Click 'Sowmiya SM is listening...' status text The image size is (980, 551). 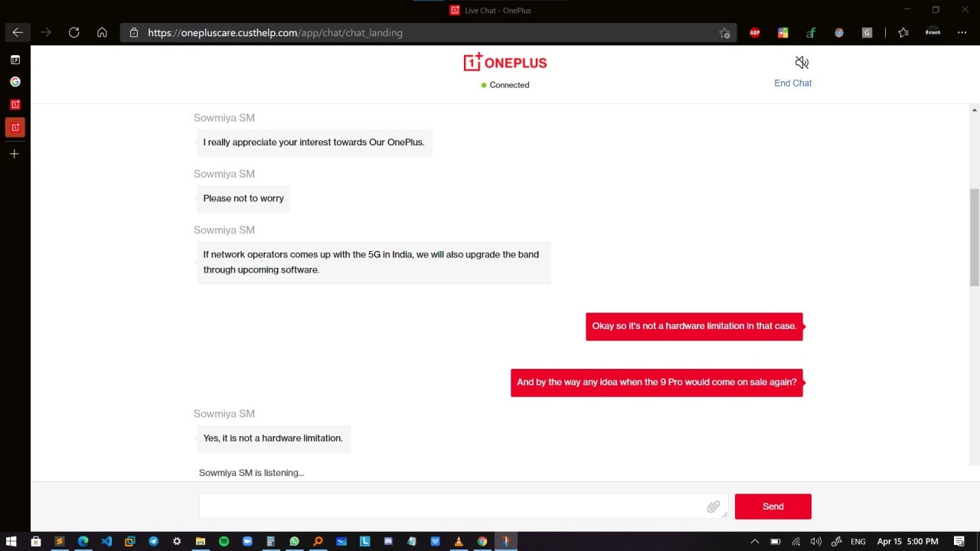(251, 473)
